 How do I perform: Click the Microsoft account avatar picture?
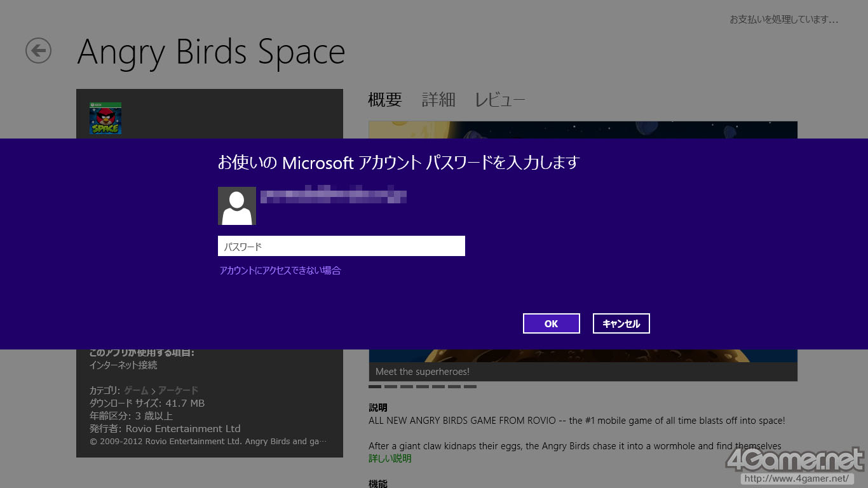coord(237,206)
